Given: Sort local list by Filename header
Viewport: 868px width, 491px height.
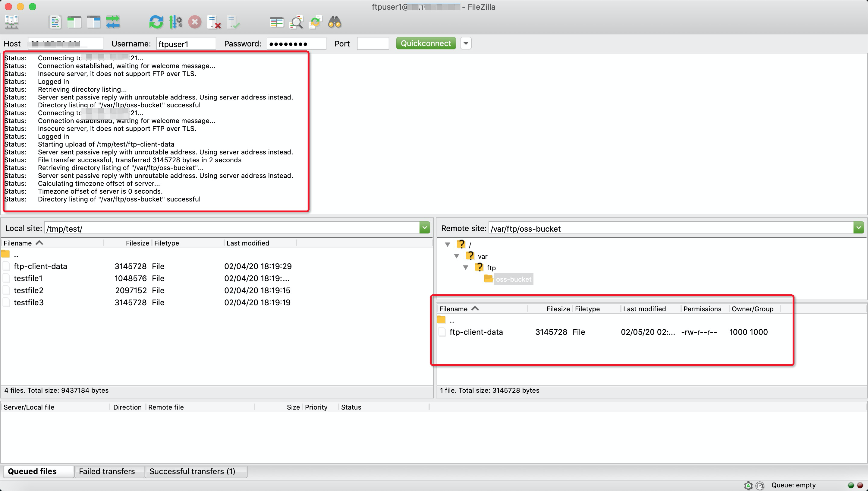Looking at the screenshot, I should (x=52, y=243).
